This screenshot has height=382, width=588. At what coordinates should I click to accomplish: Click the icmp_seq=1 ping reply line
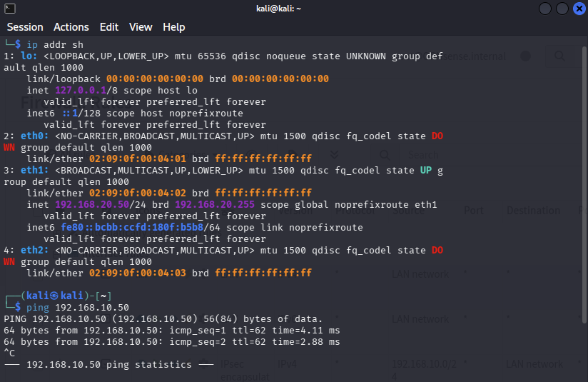click(x=172, y=330)
